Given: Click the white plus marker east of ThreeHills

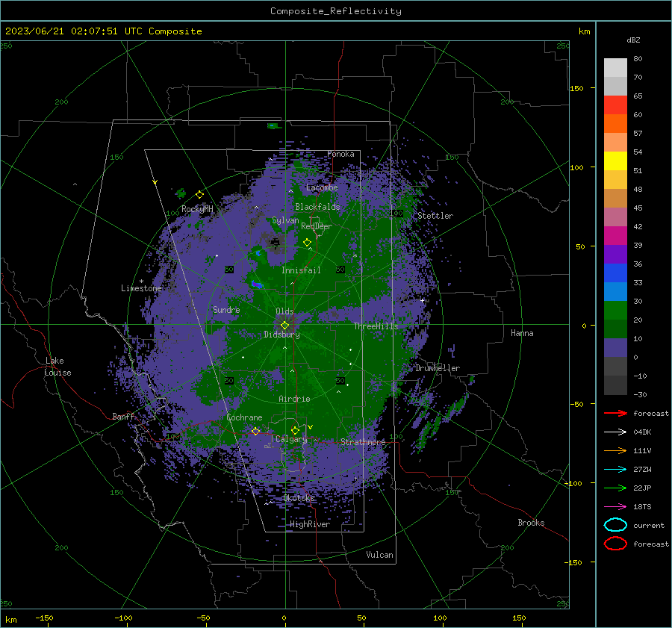Looking at the screenshot, I should (x=422, y=300).
